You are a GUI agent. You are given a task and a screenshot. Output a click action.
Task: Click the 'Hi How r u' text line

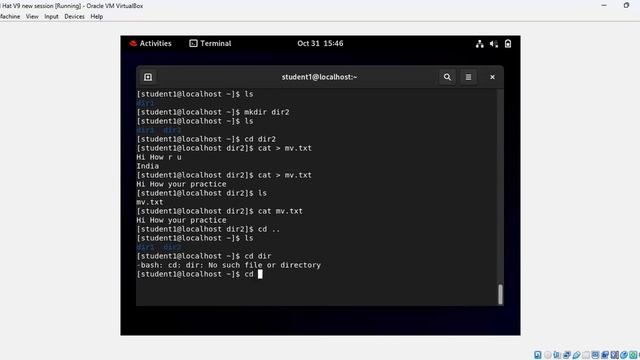click(159, 157)
